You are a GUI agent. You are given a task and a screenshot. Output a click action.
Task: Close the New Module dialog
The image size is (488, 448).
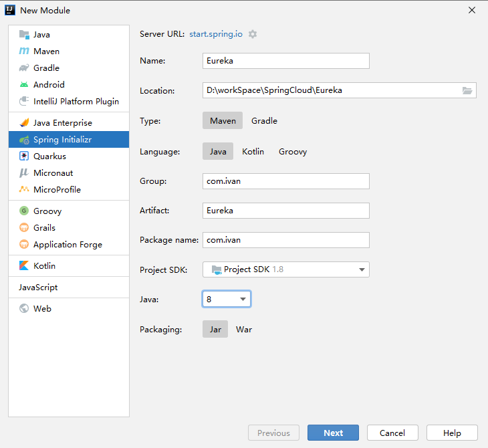point(472,10)
